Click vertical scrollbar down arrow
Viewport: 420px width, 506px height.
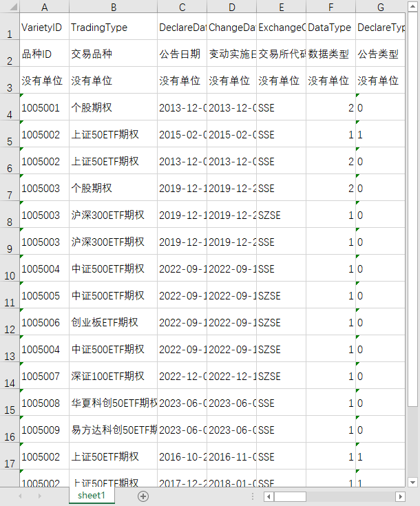pos(412,483)
